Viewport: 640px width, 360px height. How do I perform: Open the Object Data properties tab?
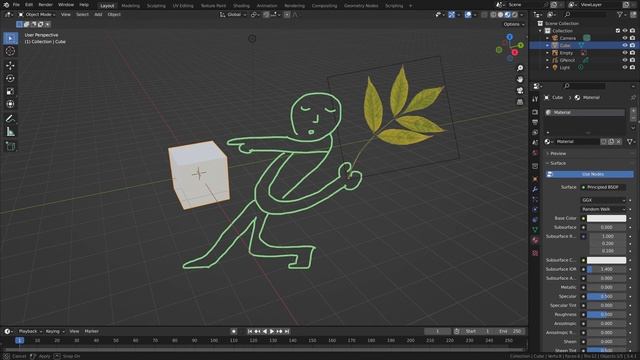(x=535, y=230)
